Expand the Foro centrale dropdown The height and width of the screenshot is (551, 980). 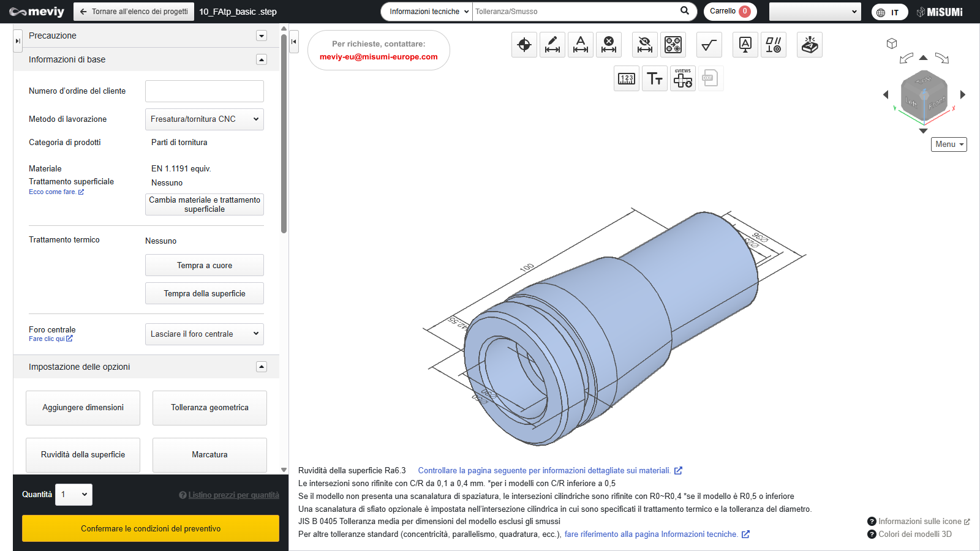[x=204, y=334]
